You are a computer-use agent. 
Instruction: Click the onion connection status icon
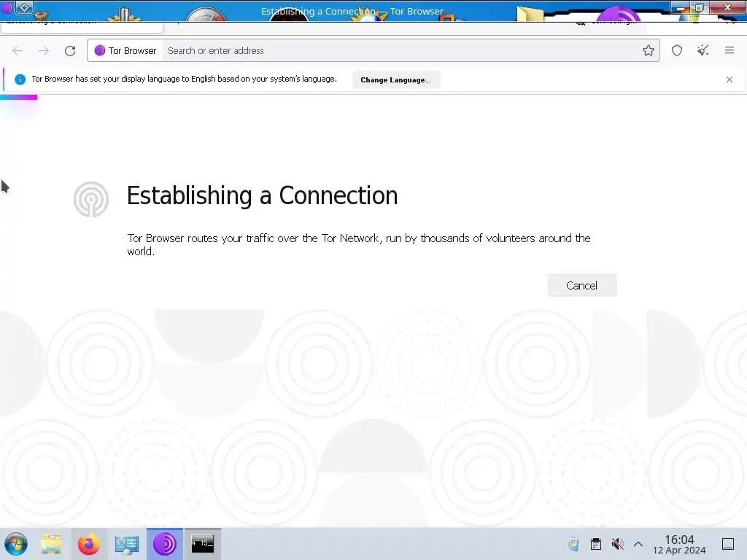pyautogui.click(x=91, y=199)
